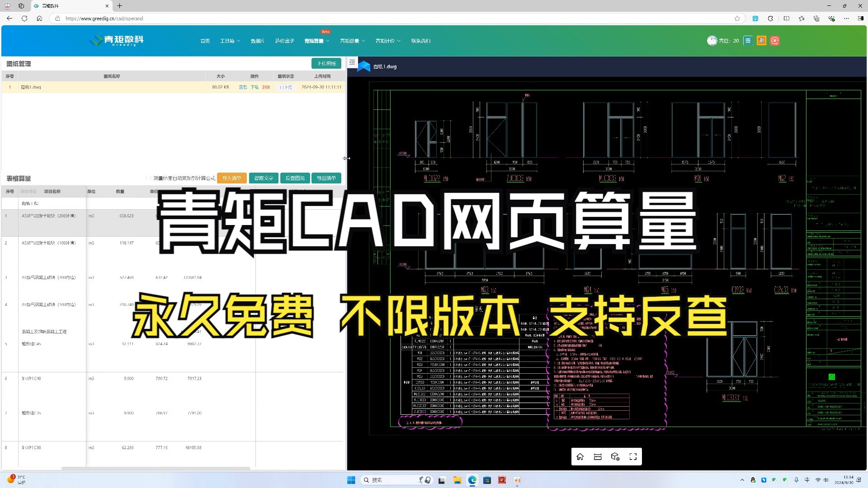Viewport: 868px width, 488px height.
Task: Select table row 2 quantity 118.147
Action: tap(127, 243)
